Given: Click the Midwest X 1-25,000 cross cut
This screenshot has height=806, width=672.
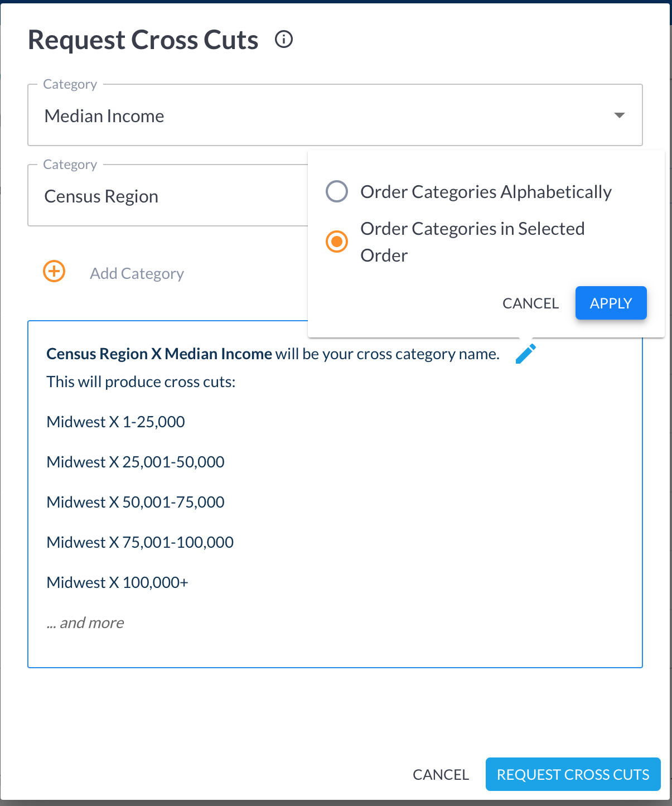Looking at the screenshot, I should click(115, 422).
